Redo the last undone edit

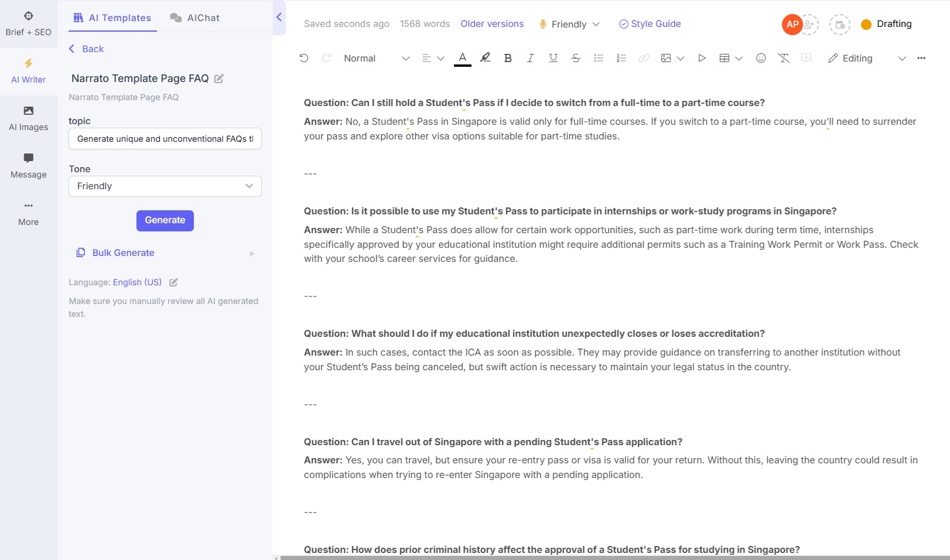[x=327, y=58]
